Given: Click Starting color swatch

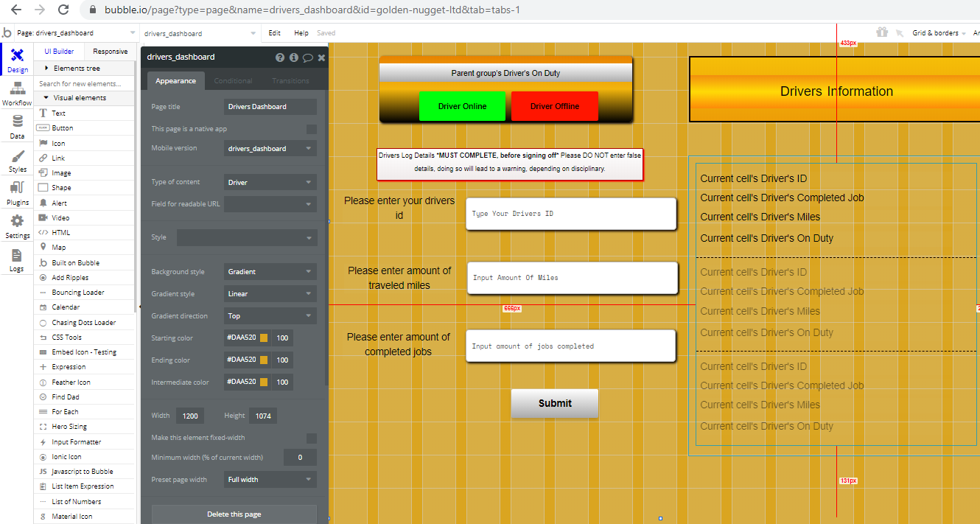Looking at the screenshot, I should pos(264,338).
